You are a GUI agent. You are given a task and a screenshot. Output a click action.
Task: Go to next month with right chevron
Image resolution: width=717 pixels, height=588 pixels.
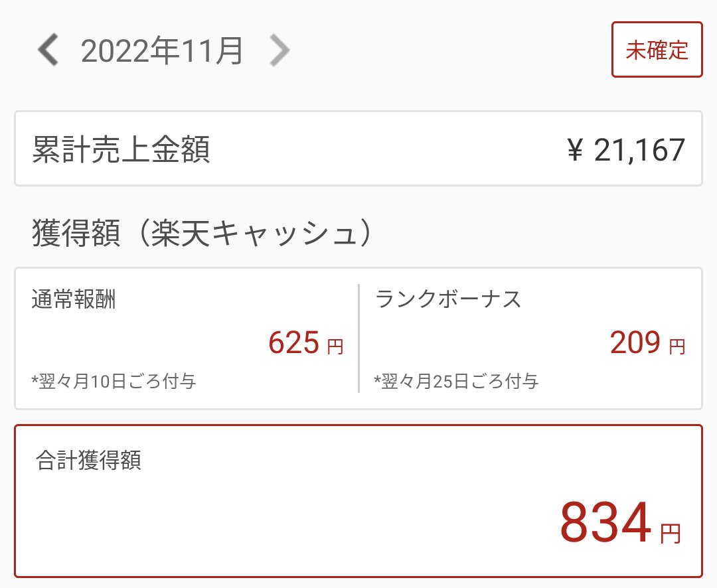point(280,50)
